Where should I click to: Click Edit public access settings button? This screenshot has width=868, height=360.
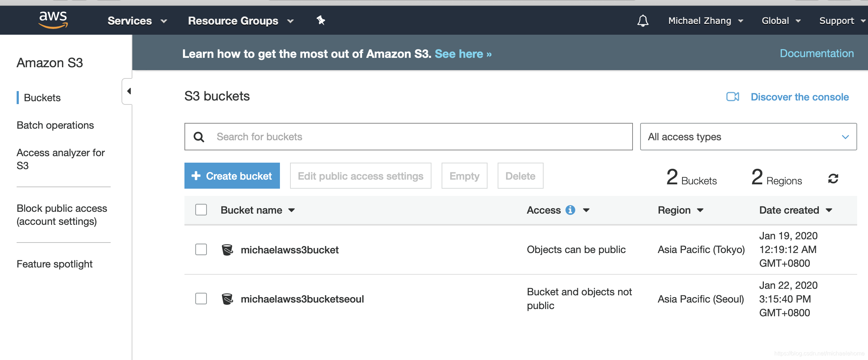point(361,176)
